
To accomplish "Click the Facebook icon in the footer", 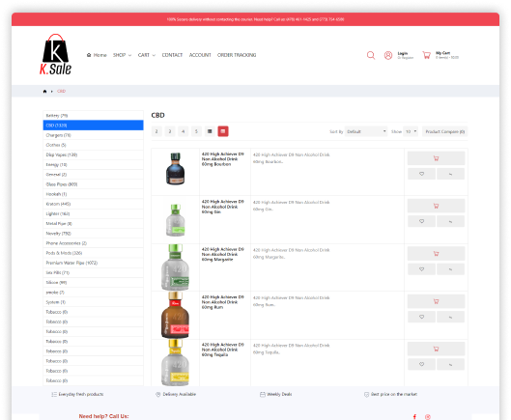I will click(x=414, y=417).
